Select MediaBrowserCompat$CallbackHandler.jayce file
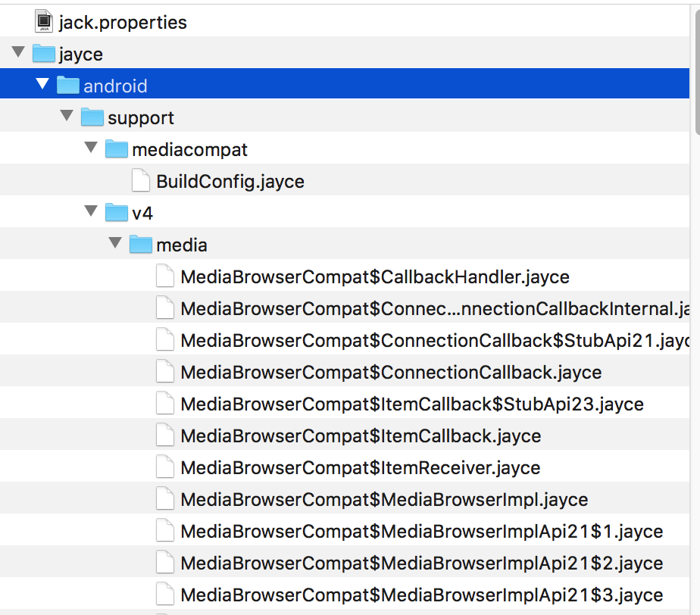Image resolution: width=700 pixels, height=615 pixels. pos(374,276)
